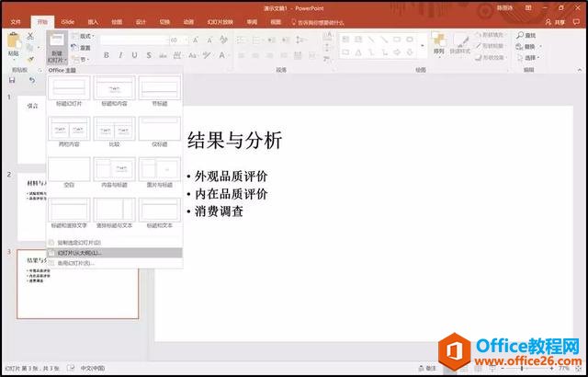
Task: Click the Quick Styles brush icon
Action: click(x=460, y=40)
